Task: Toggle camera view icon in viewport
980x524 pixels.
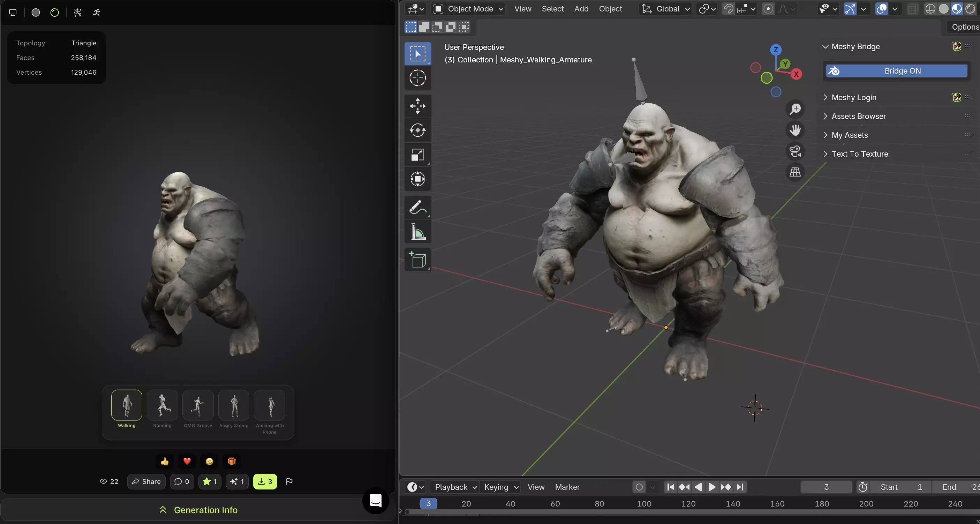Action: 795,151
